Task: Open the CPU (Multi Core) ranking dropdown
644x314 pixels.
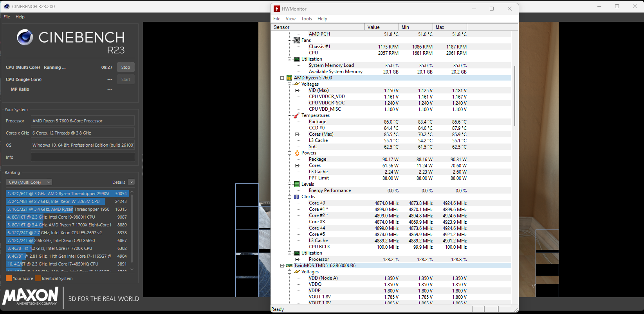Action: [29, 182]
